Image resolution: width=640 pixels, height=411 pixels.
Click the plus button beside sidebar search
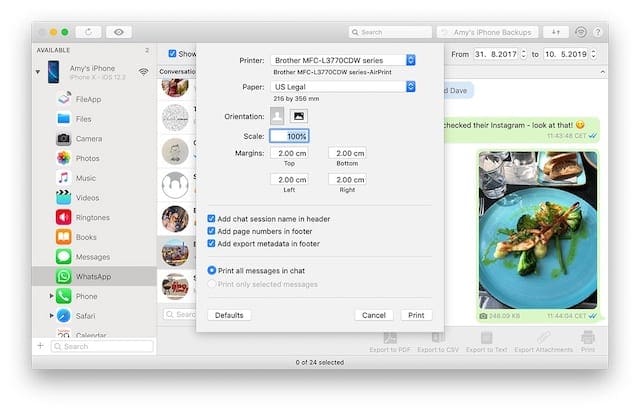coord(40,346)
